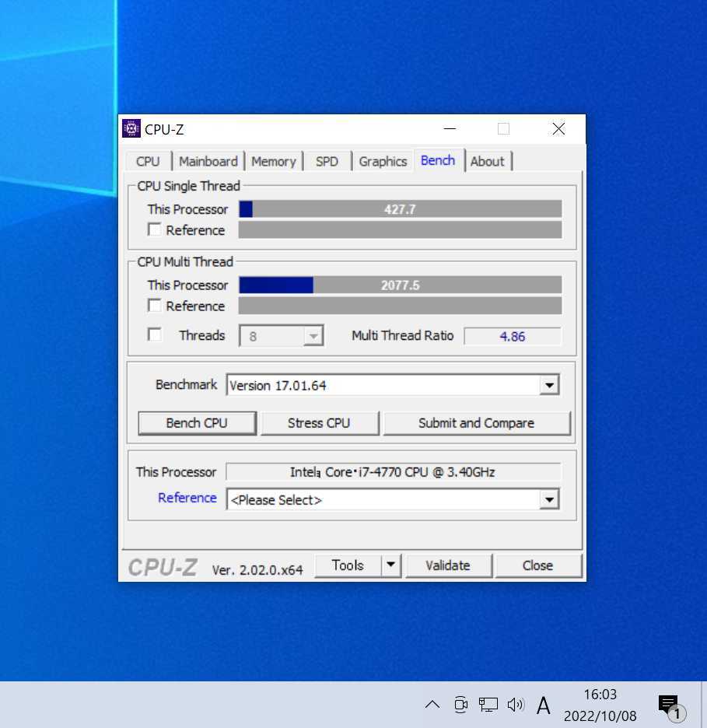Image resolution: width=707 pixels, height=728 pixels.
Task: Open the Meet Now tray icon
Action: [460, 705]
